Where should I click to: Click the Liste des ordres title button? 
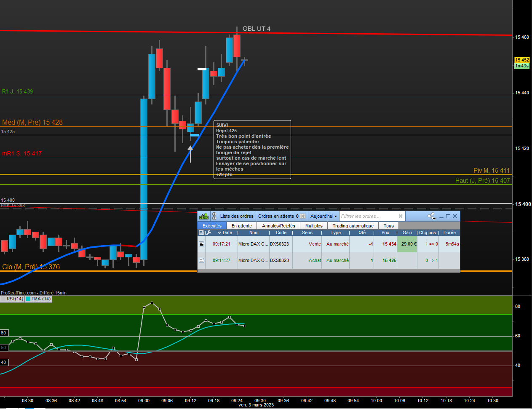[237, 216]
